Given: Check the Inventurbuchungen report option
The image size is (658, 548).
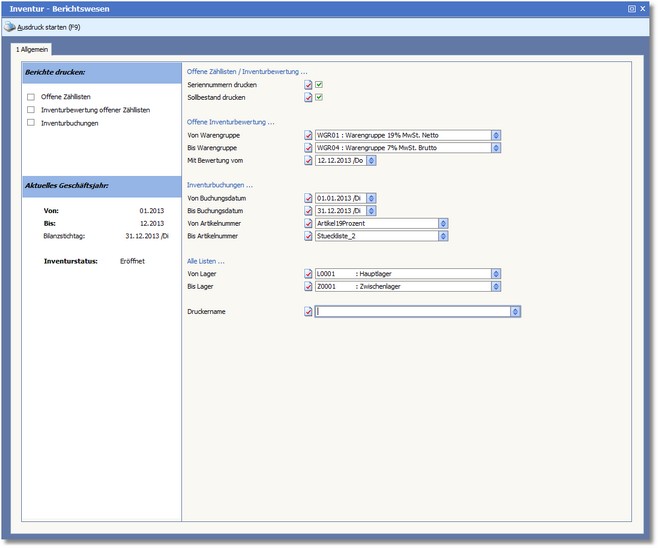Looking at the screenshot, I should click(32, 122).
